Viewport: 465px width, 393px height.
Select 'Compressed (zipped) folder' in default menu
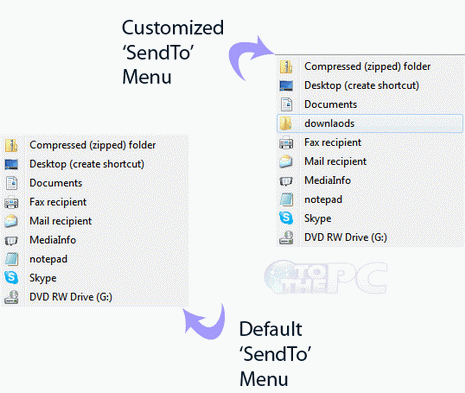click(93, 145)
